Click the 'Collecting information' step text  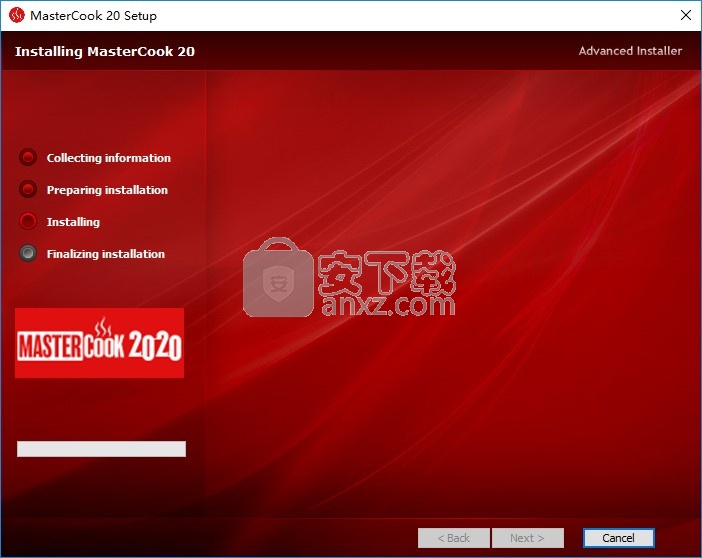click(x=109, y=158)
